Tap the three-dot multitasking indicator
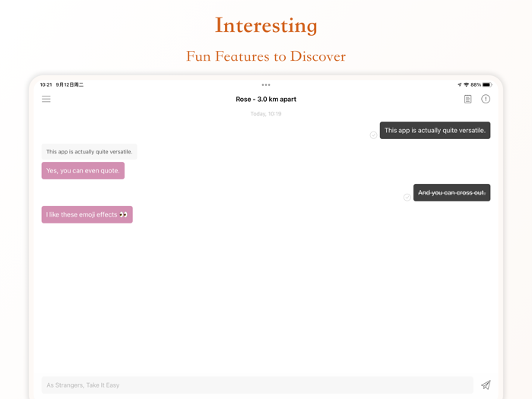Viewport: 532px width, 399px height. 266,85
